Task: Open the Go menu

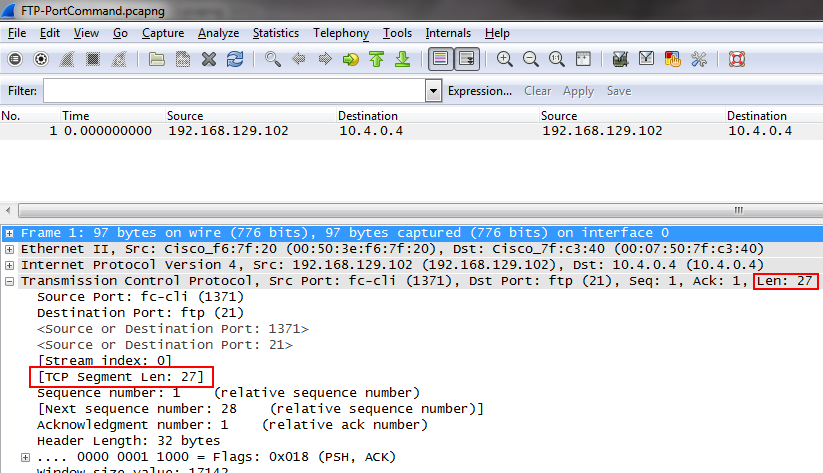Action: tap(120, 33)
